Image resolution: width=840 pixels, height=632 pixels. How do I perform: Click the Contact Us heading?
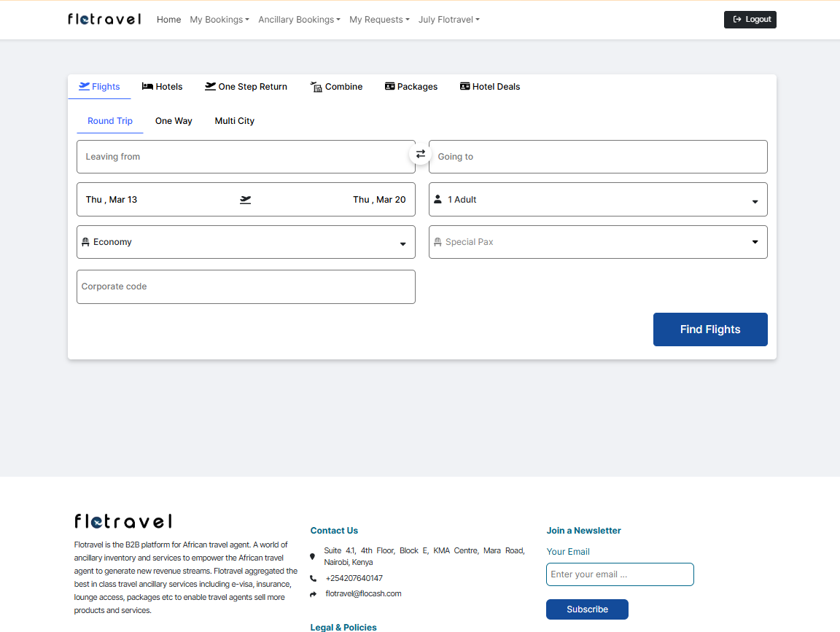click(x=334, y=531)
